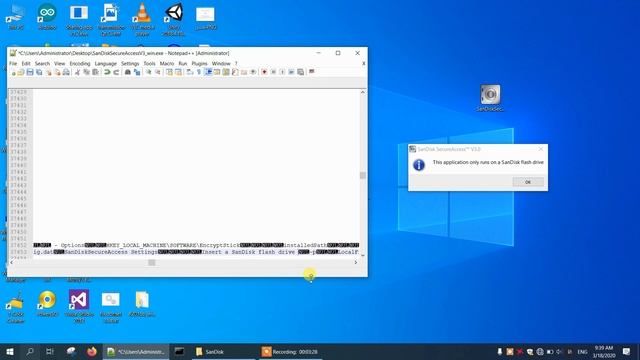Image resolution: width=640 pixels, height=360 pixels.
Task: Open the Windows Start menu
Action: [10, 351]
